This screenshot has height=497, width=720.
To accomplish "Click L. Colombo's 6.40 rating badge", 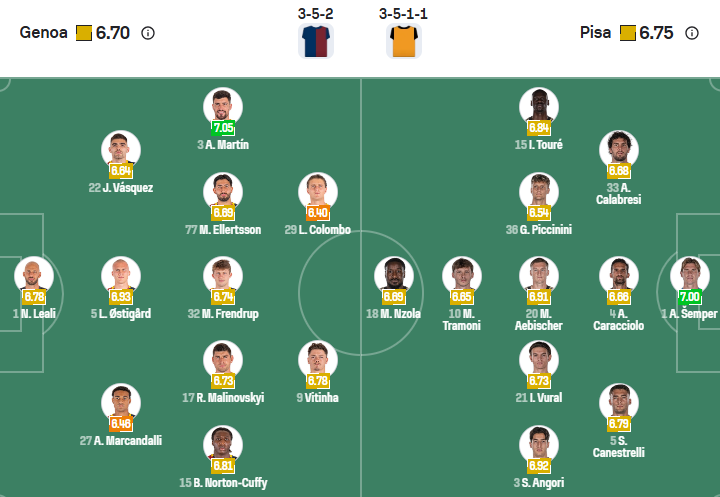I will [x=318, y=213].
